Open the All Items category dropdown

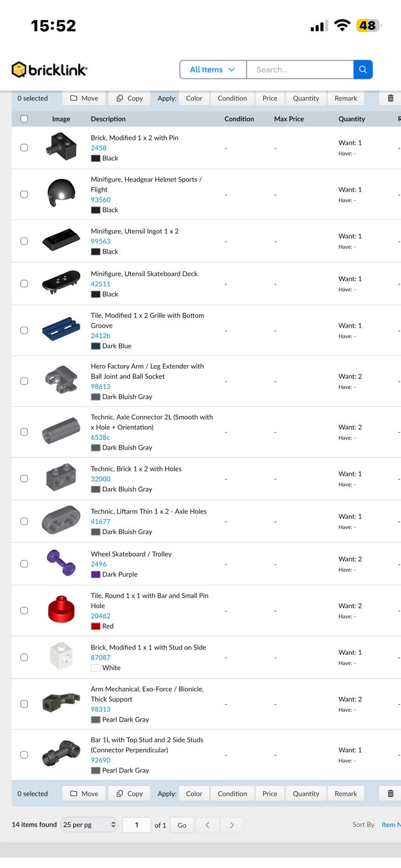[x=213, y=69]
